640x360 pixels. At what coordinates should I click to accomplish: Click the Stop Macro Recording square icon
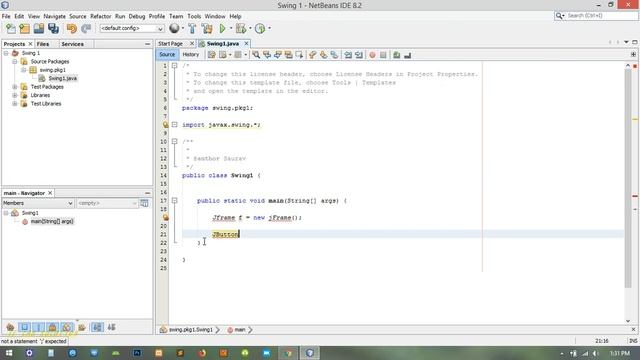point(383,55)
